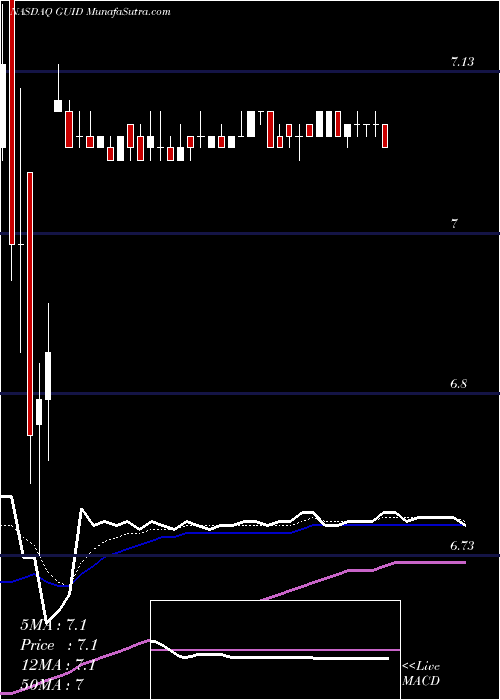Click the 5MA : 7.1 reading
The image size is (500, 700).
point(53,625)
